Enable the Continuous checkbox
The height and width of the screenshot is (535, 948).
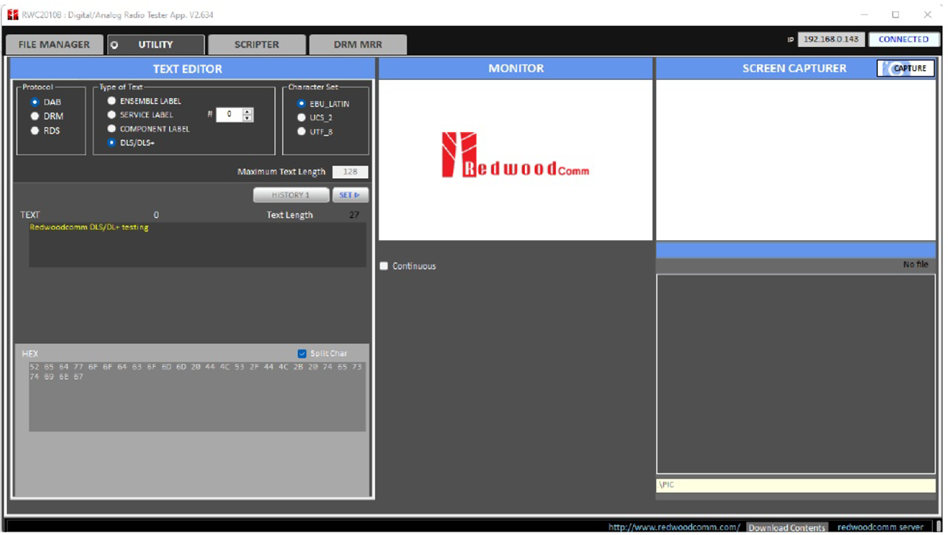point(384,266)
